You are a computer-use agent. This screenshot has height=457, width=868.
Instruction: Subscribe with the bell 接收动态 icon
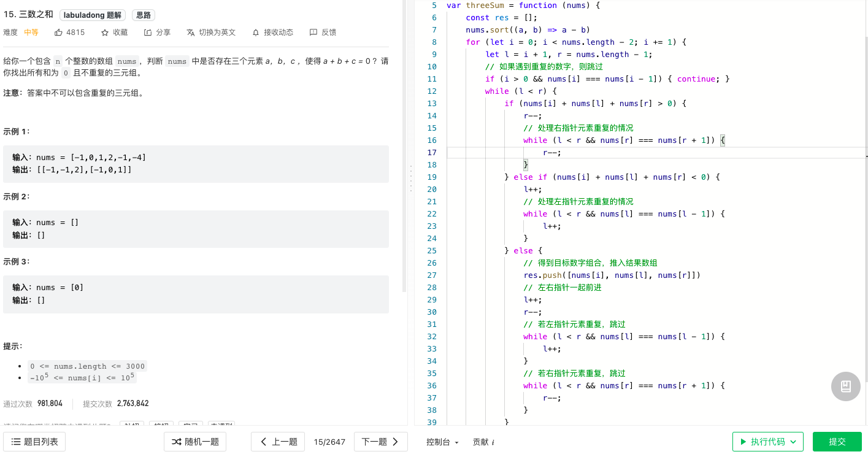tap(256, 33)
